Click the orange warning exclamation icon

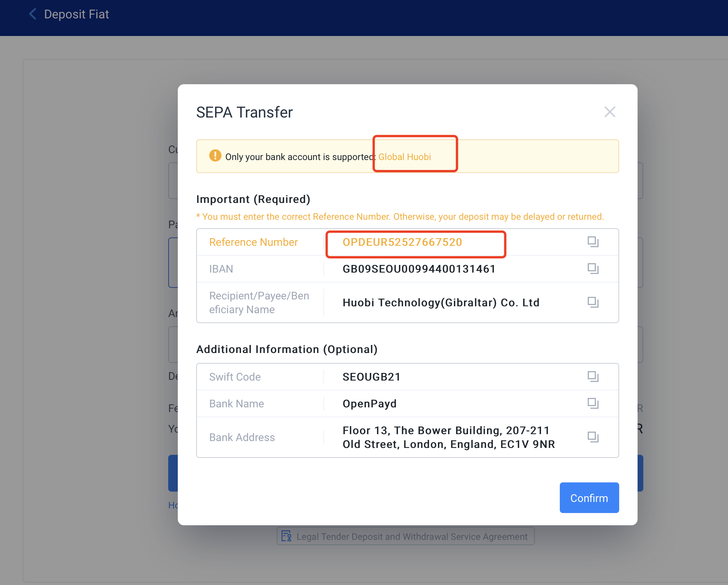215,155
